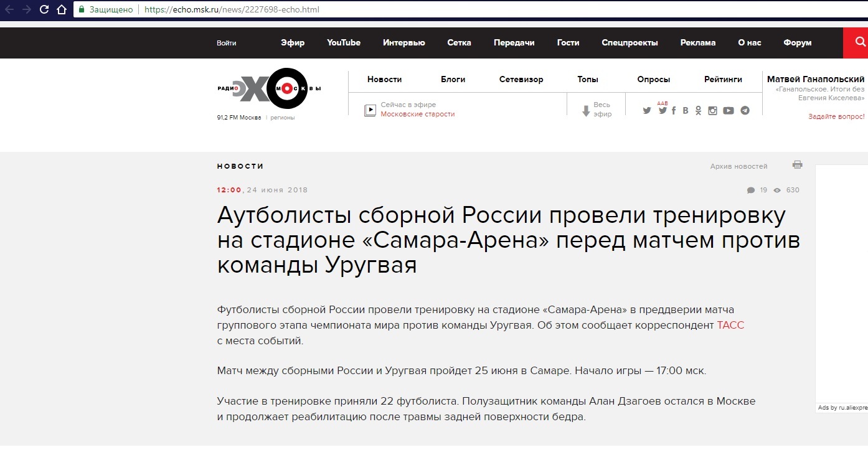Click 'Войти' to log in
Image resolution: width=868 pixels, height=465 pixels.
pyautogui.click(x=227, y=43)
